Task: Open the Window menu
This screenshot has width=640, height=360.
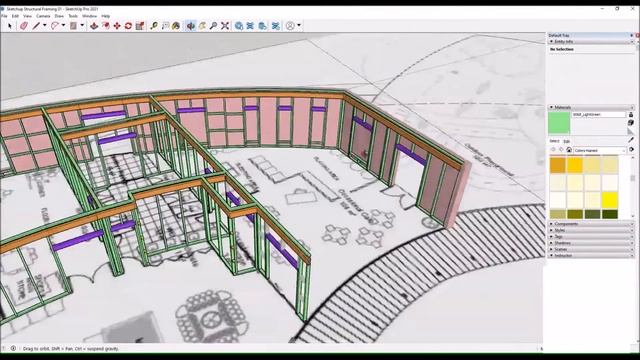Action: pyautogui.click(x=89, y=16)
